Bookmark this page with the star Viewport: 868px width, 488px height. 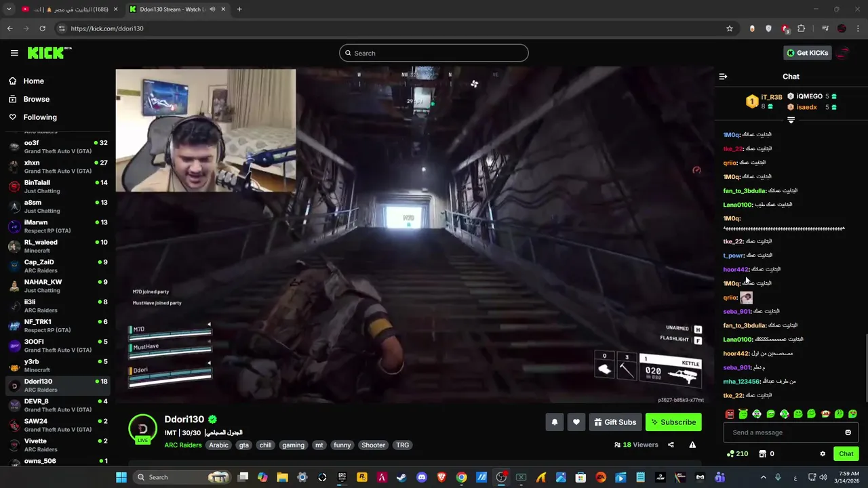(730, 28)
